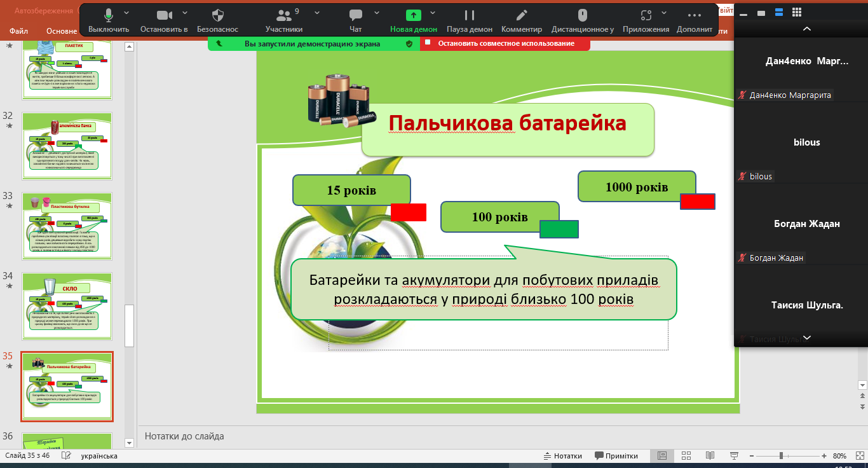Viewport: 868px width, 468px height.
Task: Adjust the zoom slider handle
Action: [x=781, y=456]
